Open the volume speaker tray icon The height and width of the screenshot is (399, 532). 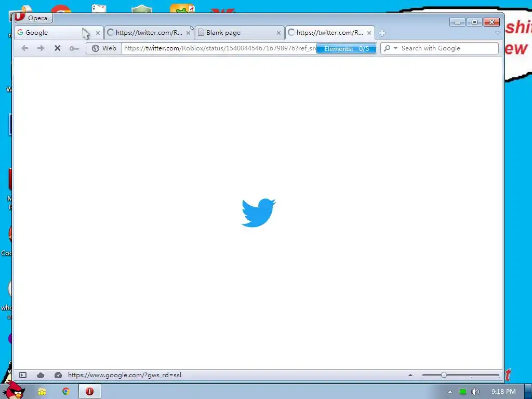(475, 392)
